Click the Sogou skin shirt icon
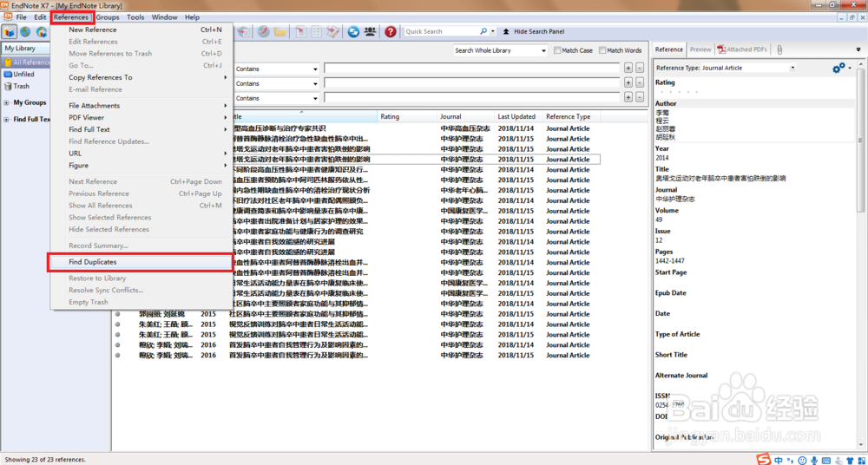Viewport: 868px width, 465px height. pyautogui.click(x=850, y=461)
